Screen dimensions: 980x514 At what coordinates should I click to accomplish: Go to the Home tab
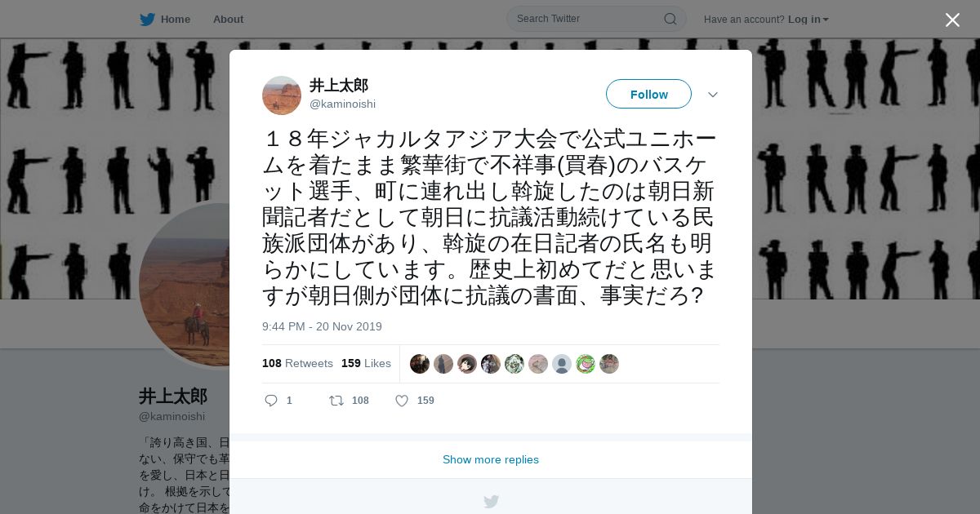[175, 19]
